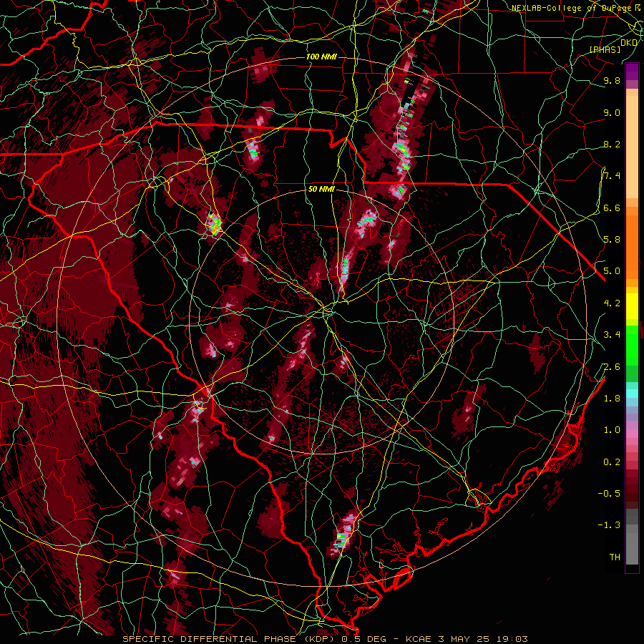Click the -1.3 value on the legend
Image resolution: width=644 pixels, height=644 pixels.
pyautogui.click(x=609, y=525)
